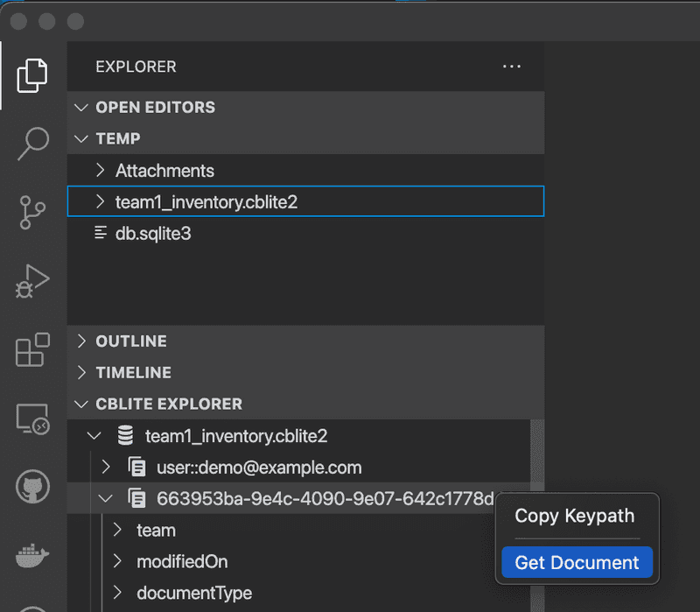Expand team1_inventory.cblite2 folder in TEMP
The height and width of the screenshot is (612, 700).
click(x=101, y=201)
